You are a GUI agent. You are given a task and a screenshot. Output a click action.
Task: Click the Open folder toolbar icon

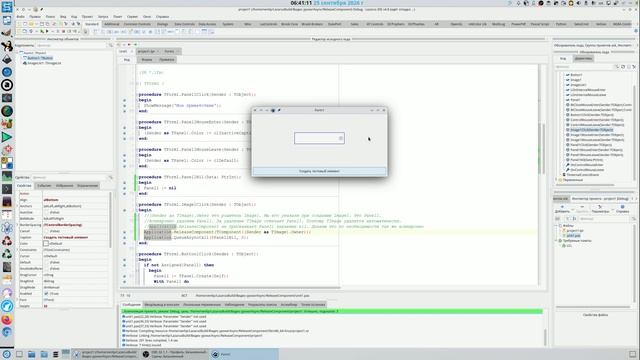[31, 24]
